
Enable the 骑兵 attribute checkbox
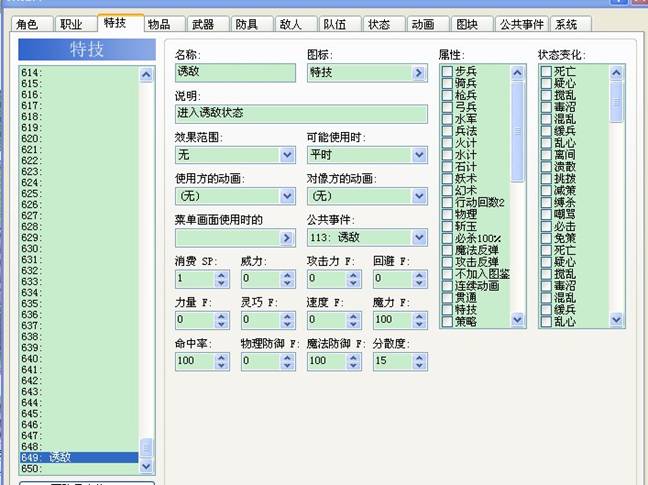447,83
